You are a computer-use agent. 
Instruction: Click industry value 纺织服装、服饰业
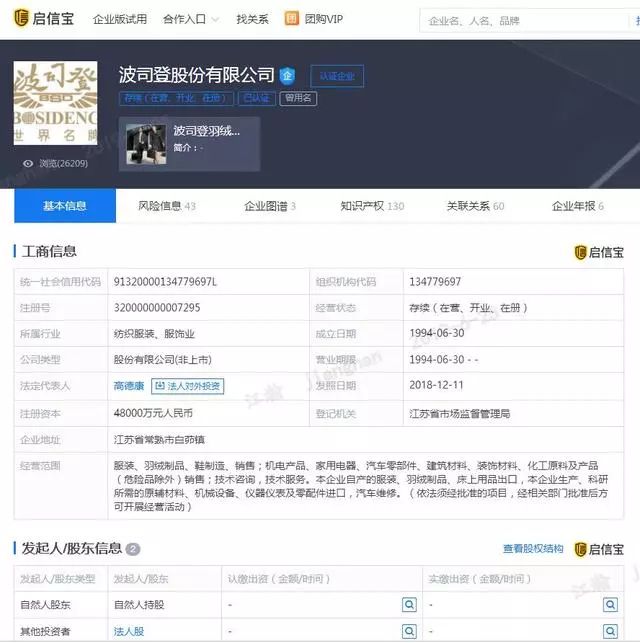tap(154, 334)
